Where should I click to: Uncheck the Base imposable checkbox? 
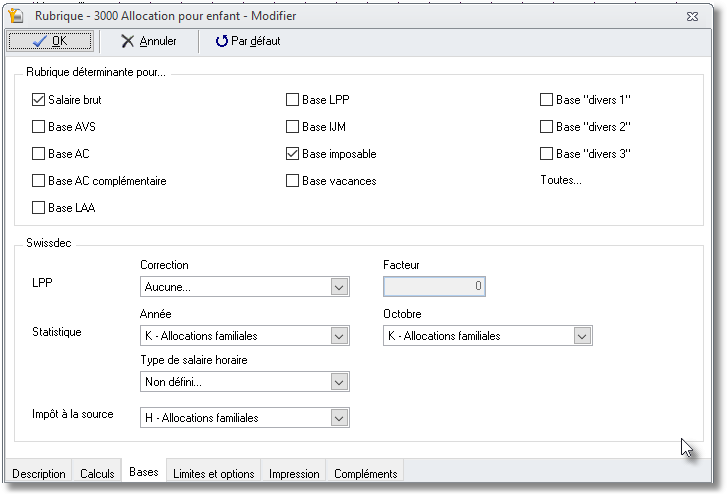[292, 154]
